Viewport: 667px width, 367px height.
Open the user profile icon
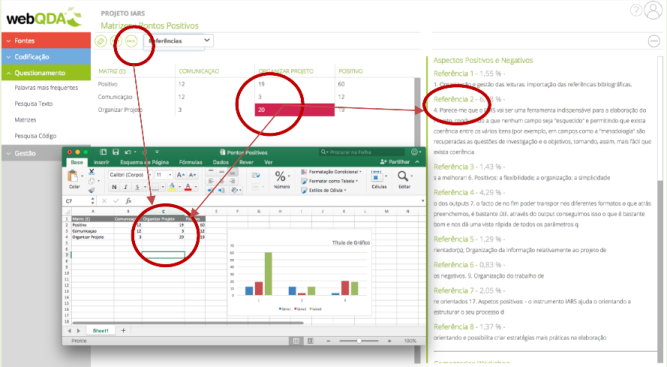pos(653,10)
